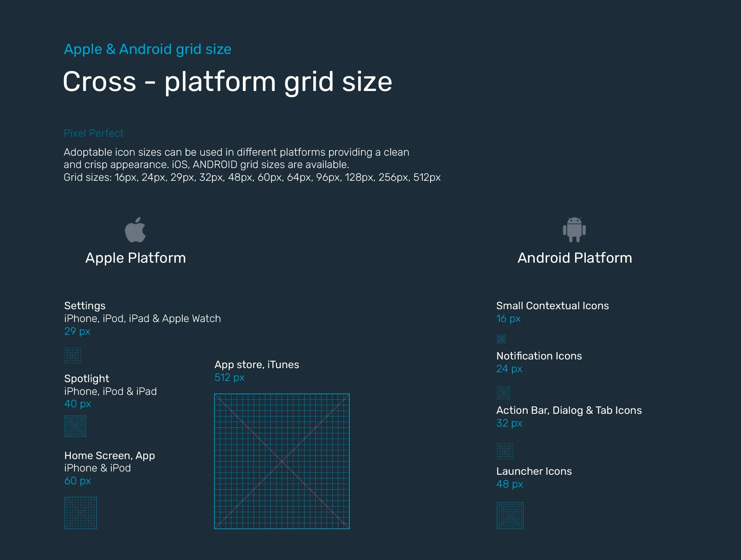Click 'Action Bar, Dialog & Tab Icons' label

tap(569, 411)
